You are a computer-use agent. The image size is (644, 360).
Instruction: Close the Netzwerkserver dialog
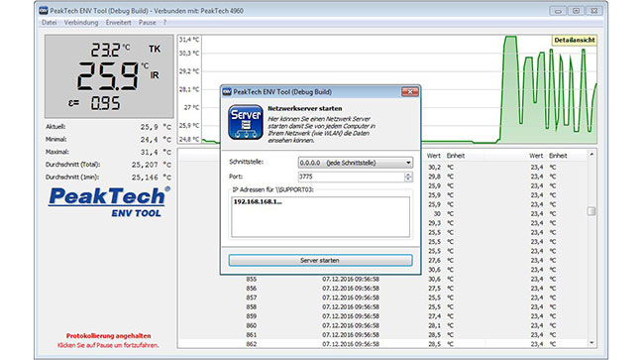pyautogui.click(x=410, y=91)
